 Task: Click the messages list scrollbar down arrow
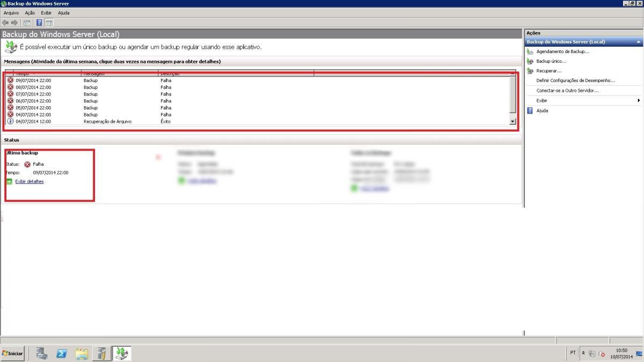(x=513, y=122)
